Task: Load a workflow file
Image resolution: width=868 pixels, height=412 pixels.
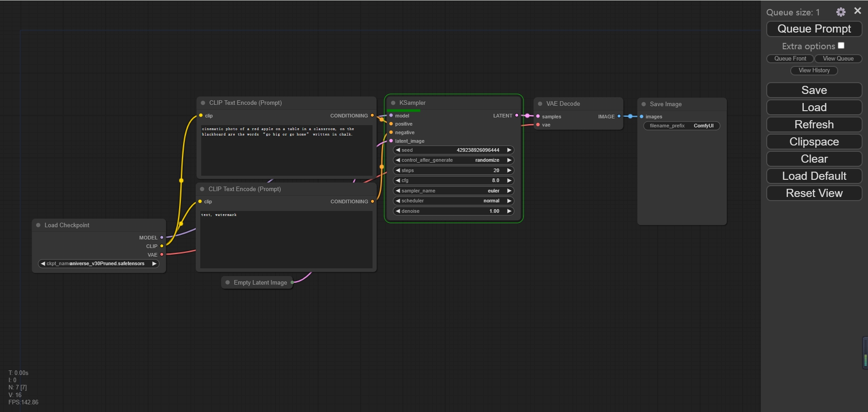Action: tap(814, 108)
